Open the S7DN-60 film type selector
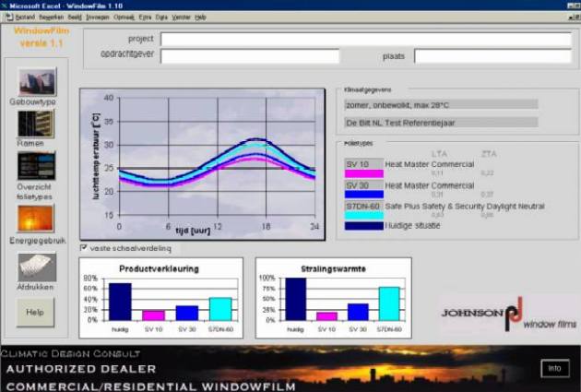581x392 pixels. click(363, 207)
